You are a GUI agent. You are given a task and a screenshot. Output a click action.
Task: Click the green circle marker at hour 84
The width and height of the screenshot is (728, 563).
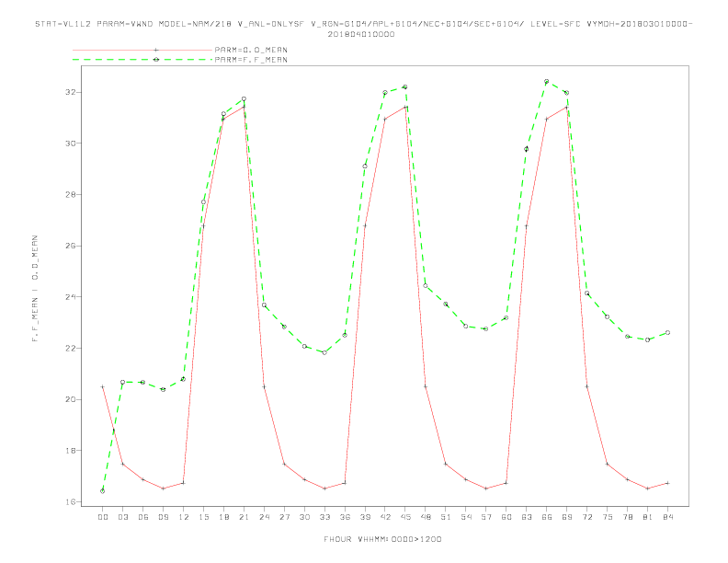(667, 333)
